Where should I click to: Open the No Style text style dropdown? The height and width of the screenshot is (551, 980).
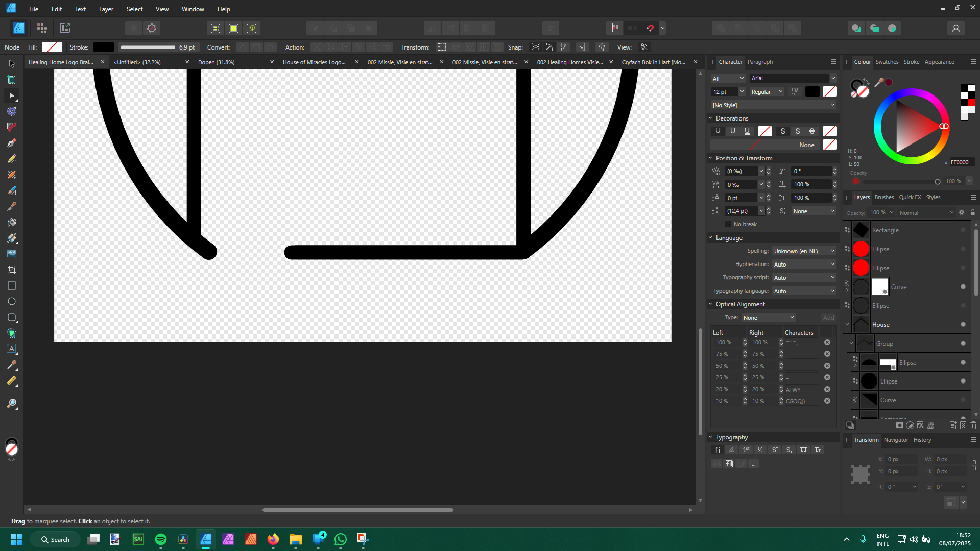(774, 105)
